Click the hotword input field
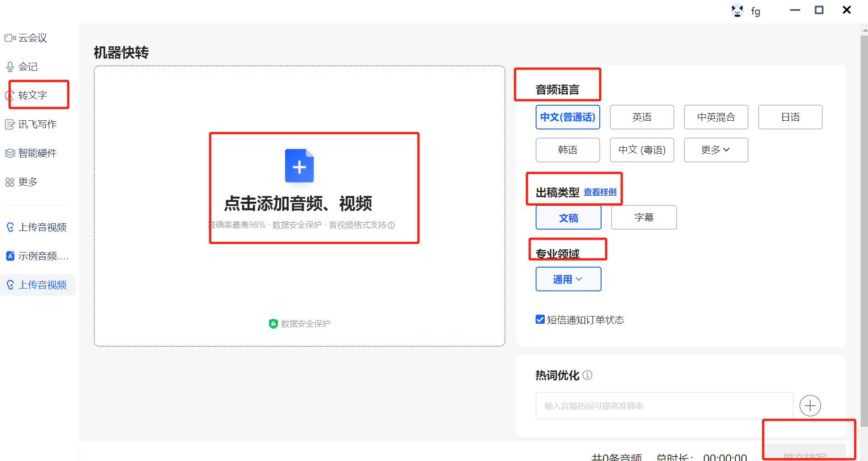The width and height of the screenshot is (868, 461). 664,406
